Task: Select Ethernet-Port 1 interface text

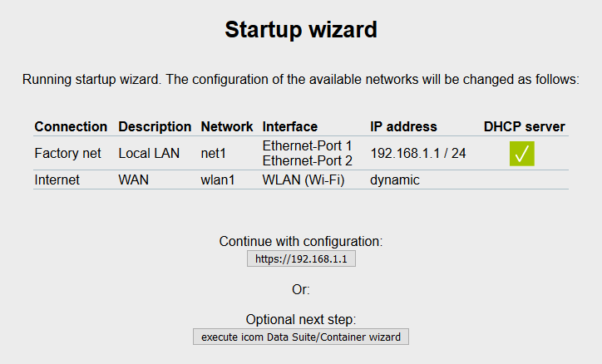Action: point(307,145)
